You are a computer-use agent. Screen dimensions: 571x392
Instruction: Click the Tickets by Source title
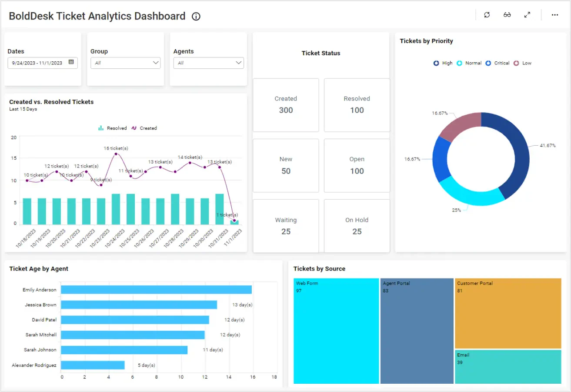[x=319, y=269]
